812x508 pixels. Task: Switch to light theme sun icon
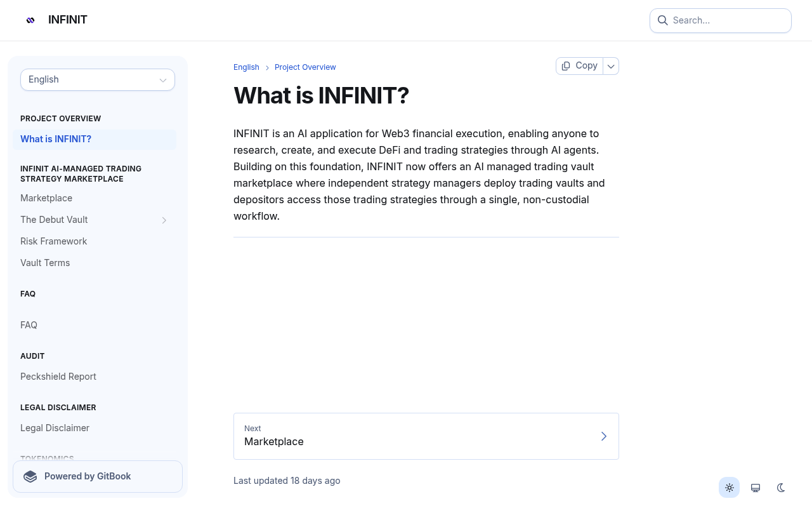point(730,488)
